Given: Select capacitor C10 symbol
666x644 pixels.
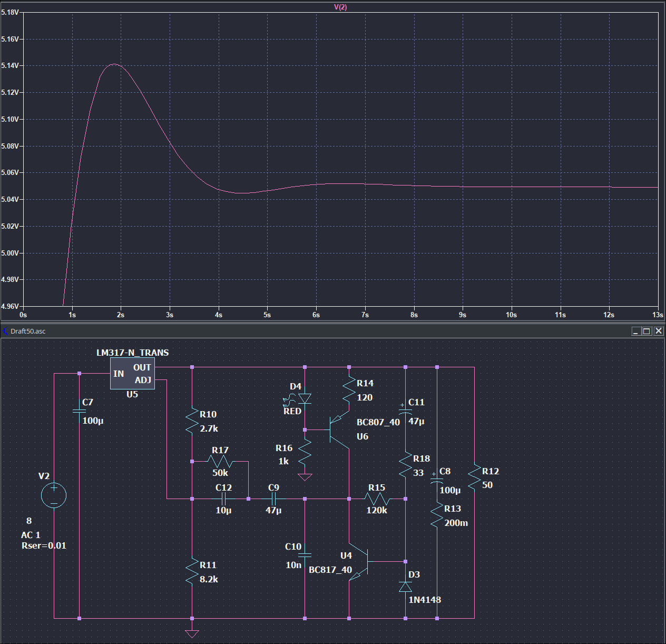Looking at the screenshot, I should (305, 555).
